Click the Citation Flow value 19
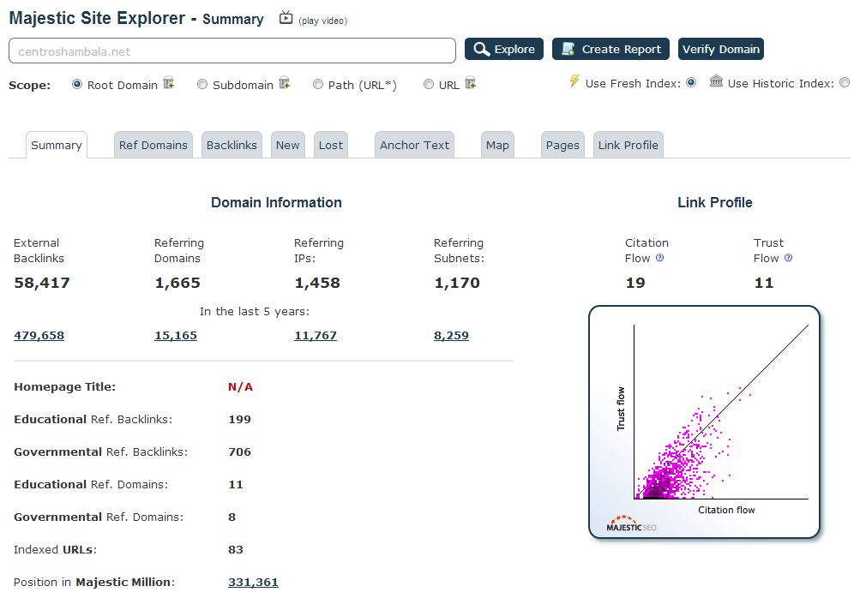This screenshot has height=616, width=860. pyautogui.click(x=635, y=283)
